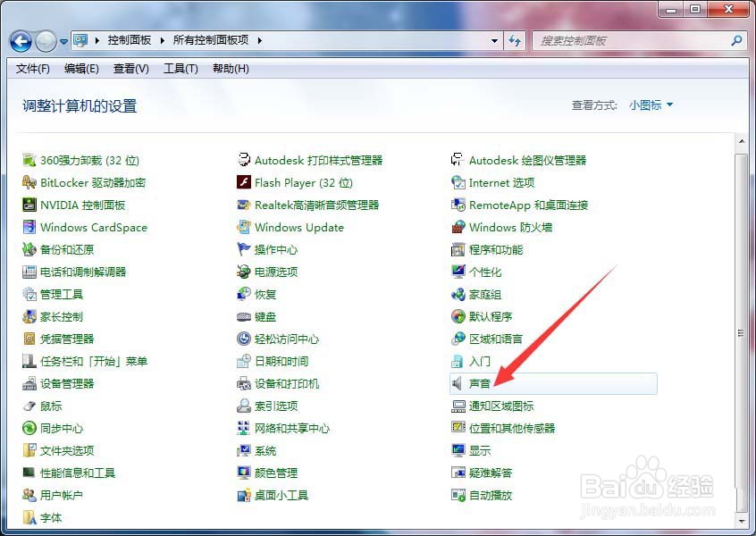The image size is (756, 536).
Task: Click the 鼠标 mouse icon
Action: click(x=29, y=406)
